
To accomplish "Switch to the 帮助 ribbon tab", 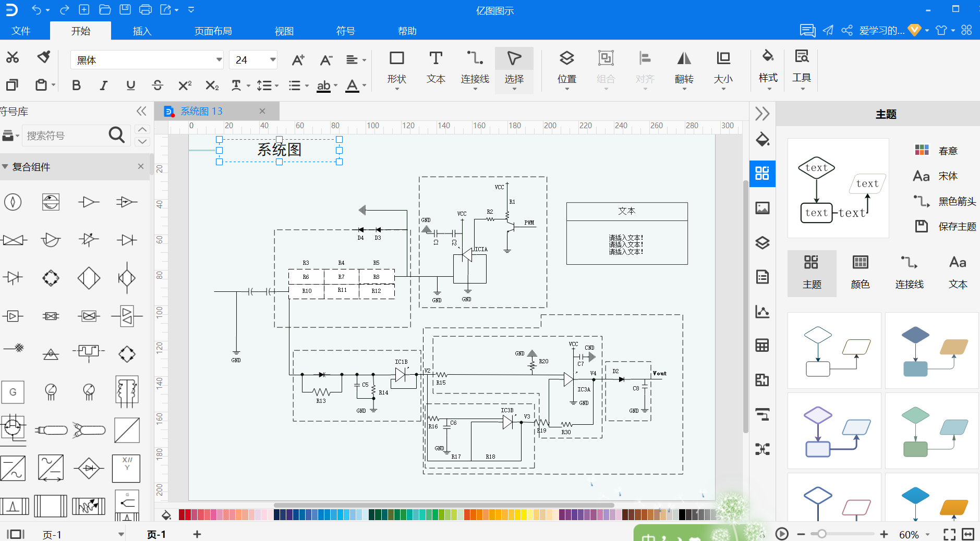I will pos(407,31).
